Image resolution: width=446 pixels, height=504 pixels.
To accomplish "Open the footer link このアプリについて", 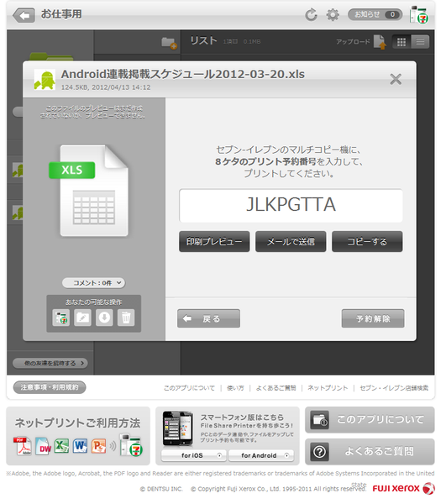I will pyautogui.click(x=189, y=388).
